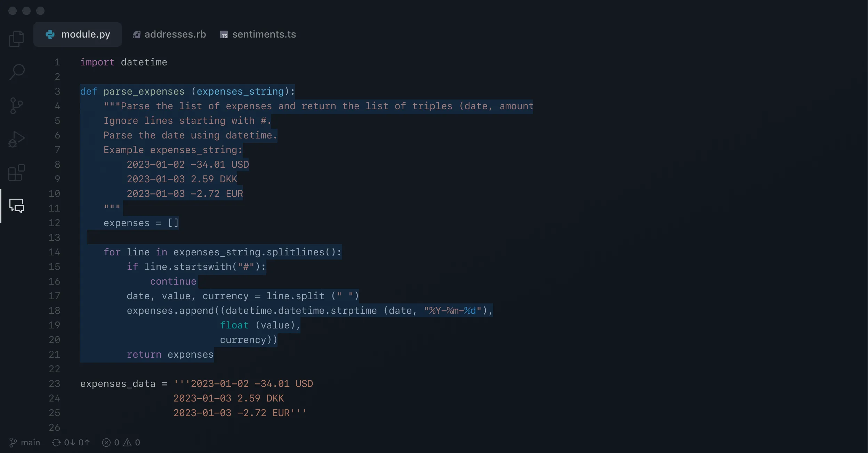Click the "def" keyword on line 3

click(89, 92)
